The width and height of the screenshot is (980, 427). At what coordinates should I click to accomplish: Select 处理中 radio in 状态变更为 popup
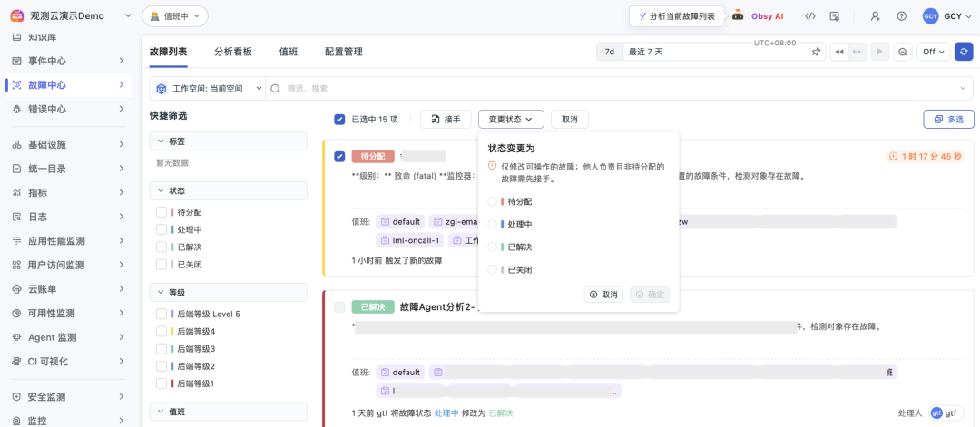(x=493, y=224)
